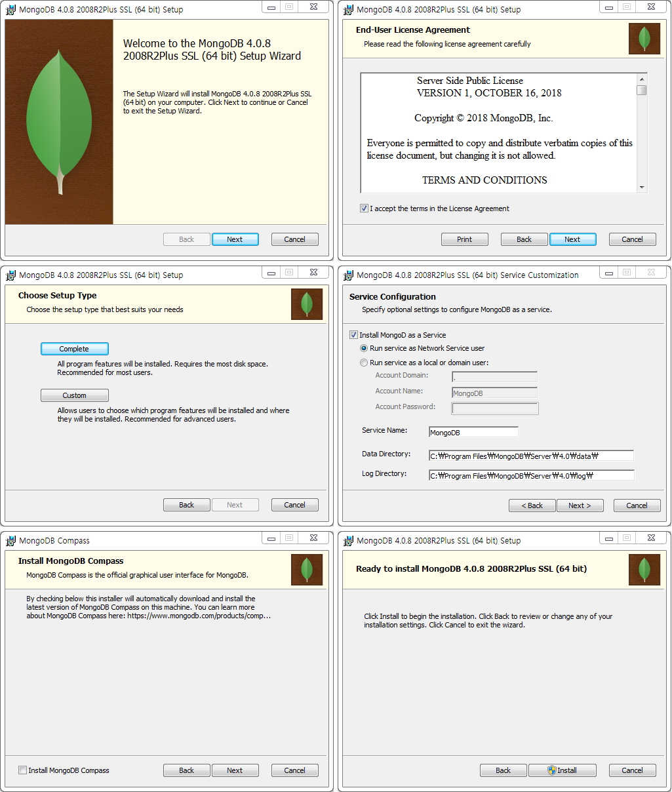Cancel the License Agreement dialog
This screenshot has height=792, width=672.
pos(633,239)
